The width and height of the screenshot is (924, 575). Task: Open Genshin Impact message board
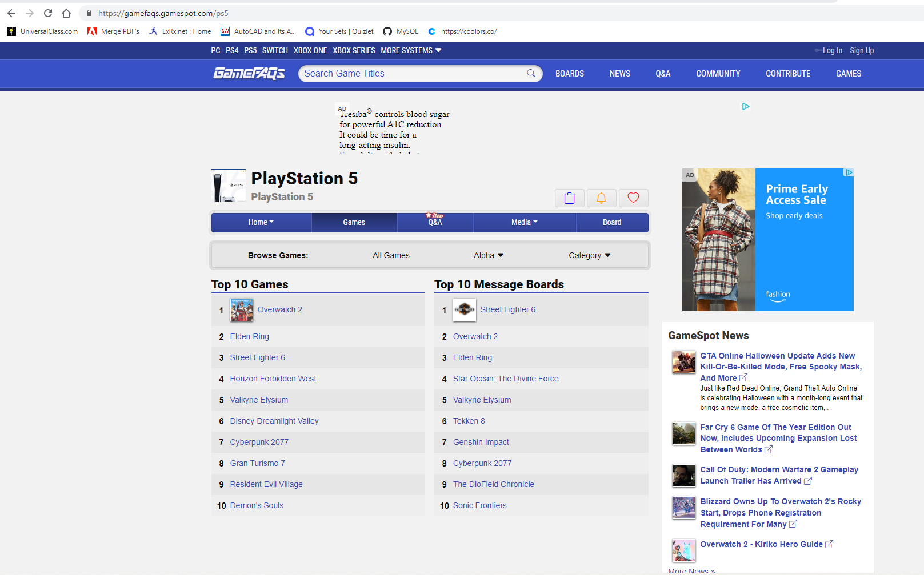[x=481, y=442]
